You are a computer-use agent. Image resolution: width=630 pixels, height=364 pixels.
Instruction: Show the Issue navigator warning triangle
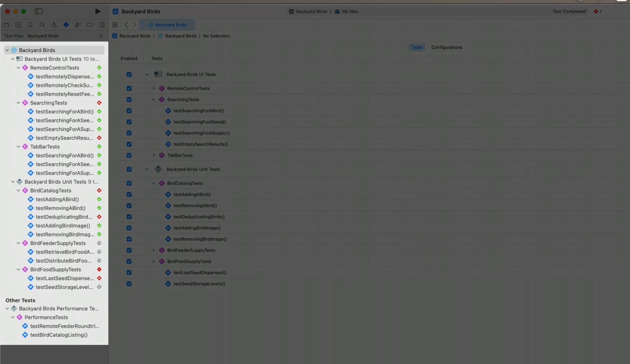[54, 25]
